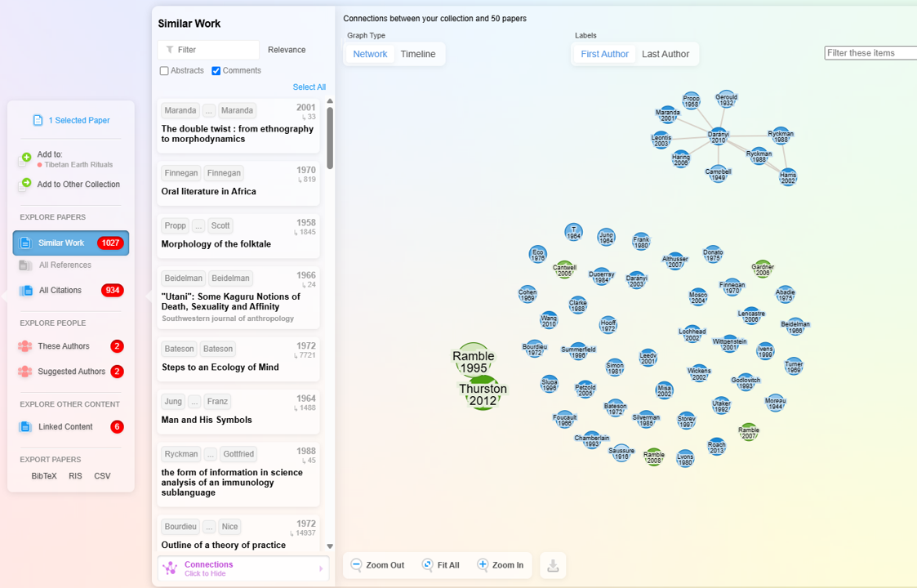
Task: Switch graph type to Network
Action: (370, 54)
